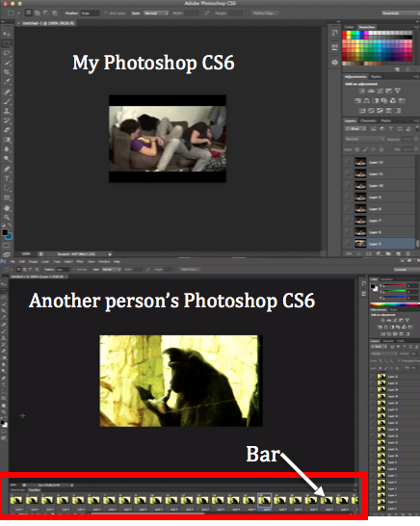
Task: Switch to Color tab in top window
Action: (x=350, y=27)
